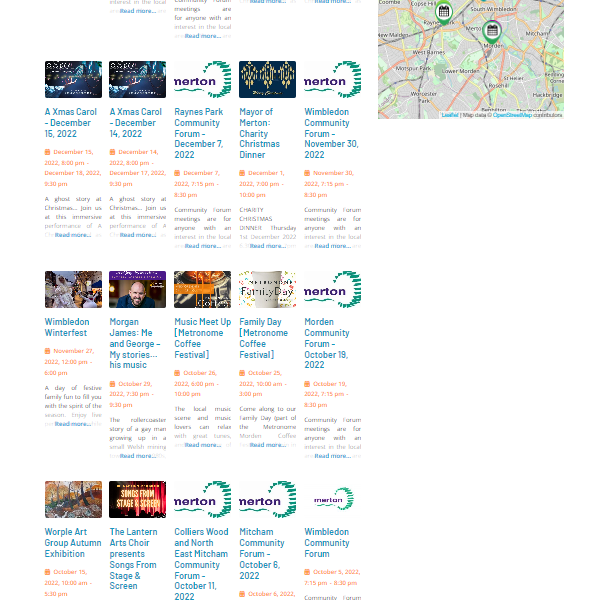Open the A Xmas Carol - December 14, 2022 title
Viewport: 589px width, 600px height.
136,122
